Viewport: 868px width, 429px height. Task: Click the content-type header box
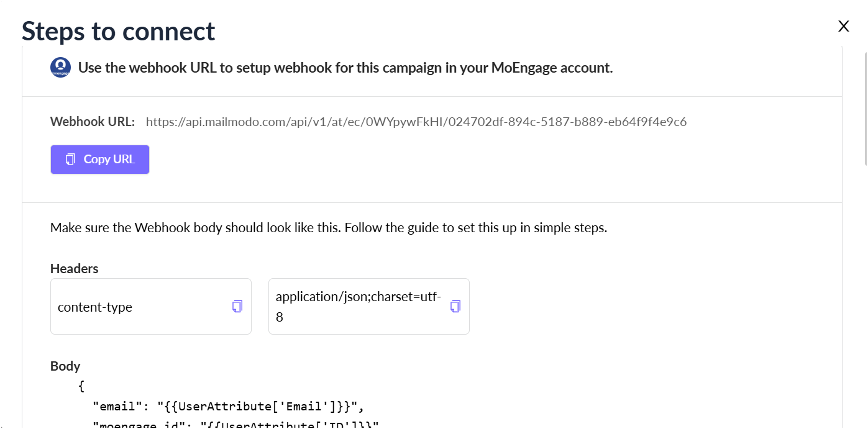151,307
